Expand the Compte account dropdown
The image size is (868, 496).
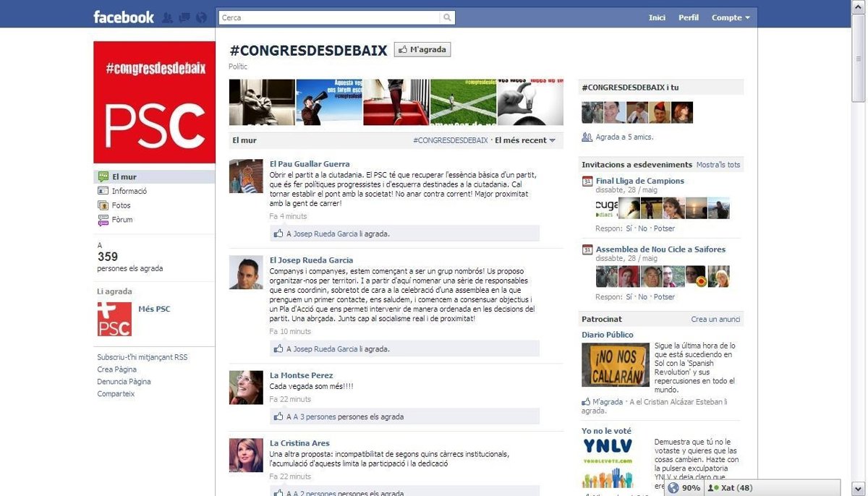tap(731, 17)
